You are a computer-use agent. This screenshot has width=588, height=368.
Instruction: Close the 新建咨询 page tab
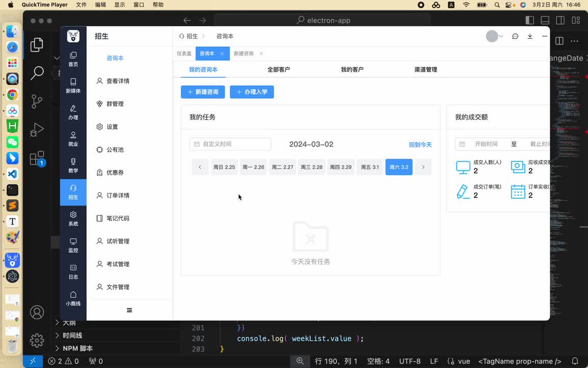[x=261, y=54]
